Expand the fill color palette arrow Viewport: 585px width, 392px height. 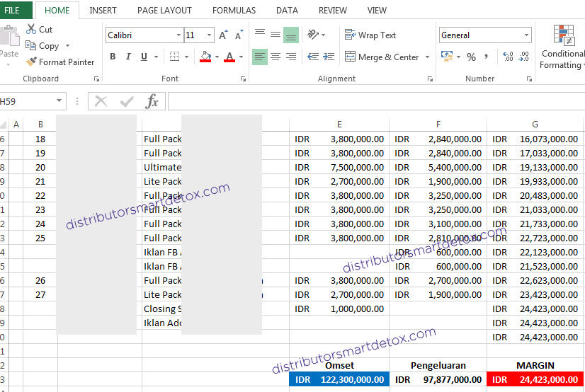pyautogui.click(x=217, y=57)
